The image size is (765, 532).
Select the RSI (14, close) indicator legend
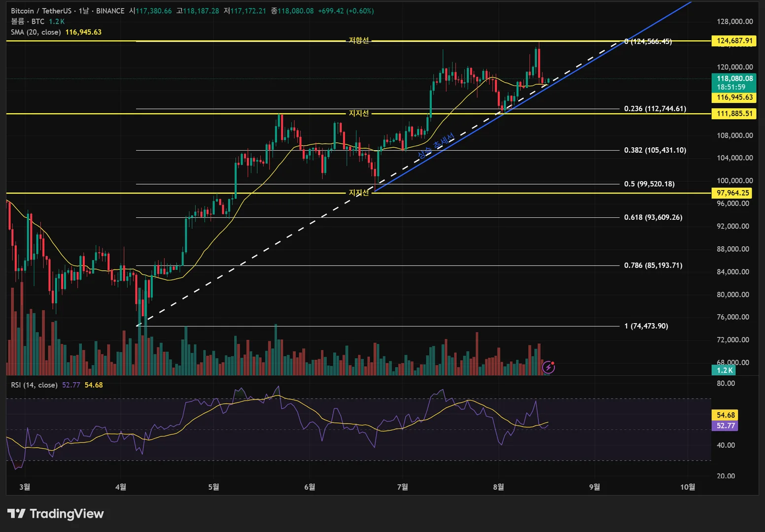pyautogui.click(x=34, y=385)
